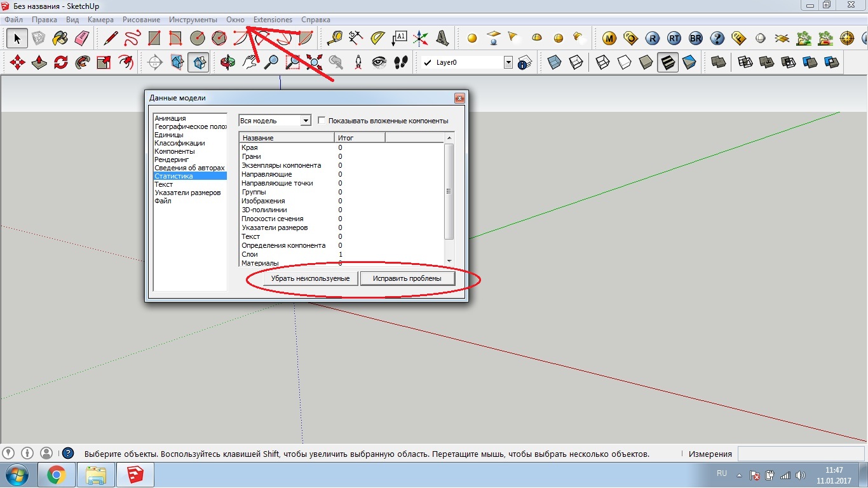Click the Walk footprints tool
This screenshot has width=868, height=488.
click(x=400, y=62)
